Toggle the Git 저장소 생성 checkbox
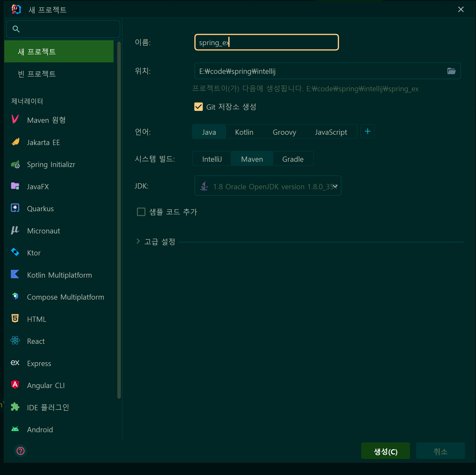Viewport: 476px width, 475px height. pos(199,107)
